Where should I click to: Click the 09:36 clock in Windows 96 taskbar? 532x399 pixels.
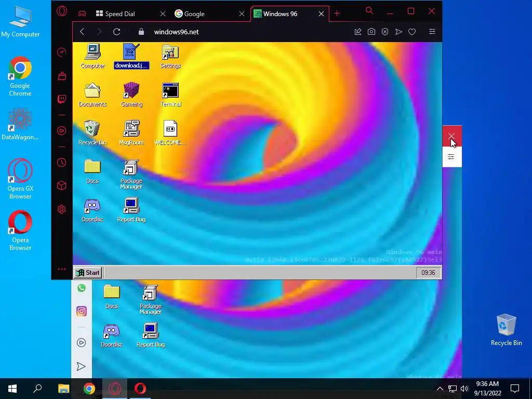click(428, 272)
